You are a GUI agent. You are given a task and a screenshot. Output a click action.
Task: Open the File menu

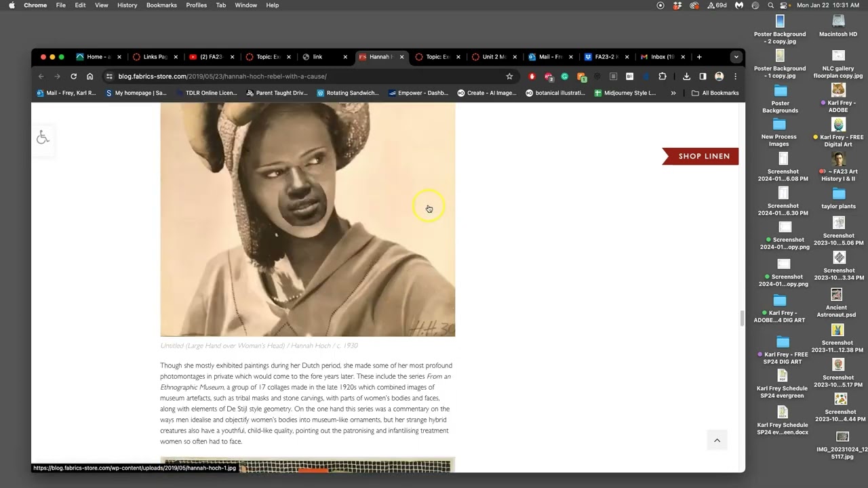pyautogui.click(x=61, y=5)
